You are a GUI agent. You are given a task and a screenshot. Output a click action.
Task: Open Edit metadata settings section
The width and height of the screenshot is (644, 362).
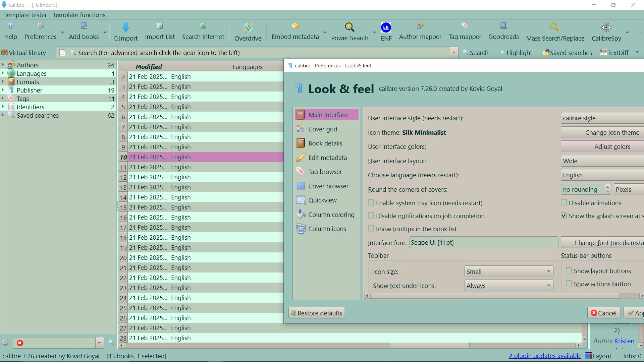[326, 158]
